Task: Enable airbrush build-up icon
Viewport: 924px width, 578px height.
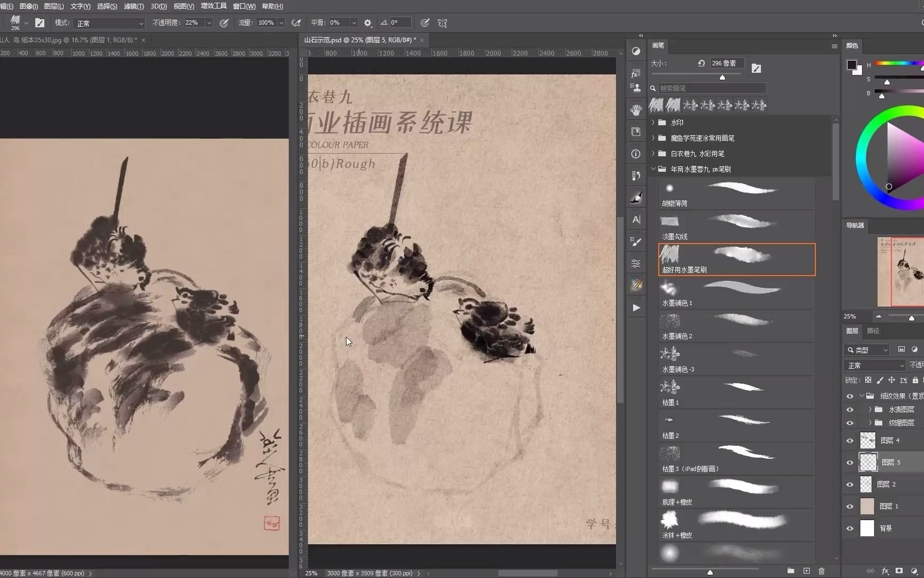Action: tap(296, 23)
